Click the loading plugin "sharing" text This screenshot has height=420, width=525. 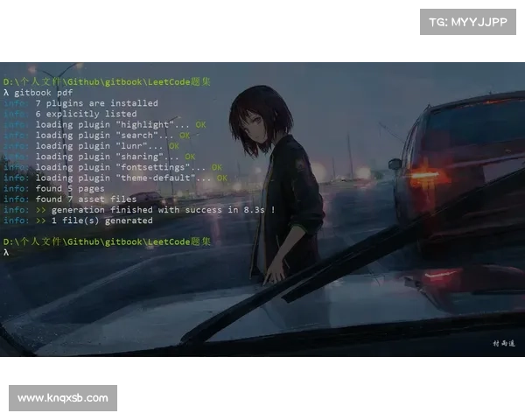point(107,157)
